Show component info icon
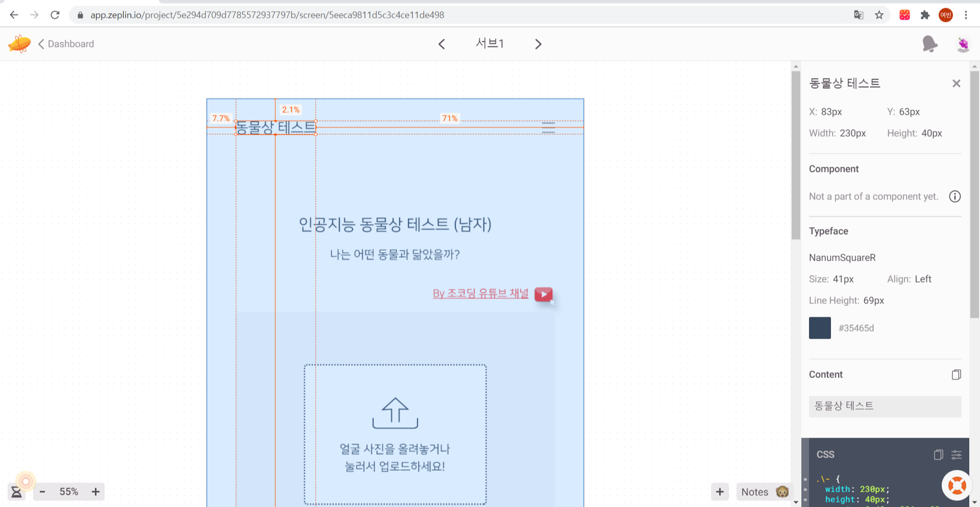The width and height of the screenshot is (980, 507). click(x=955, y=196)
